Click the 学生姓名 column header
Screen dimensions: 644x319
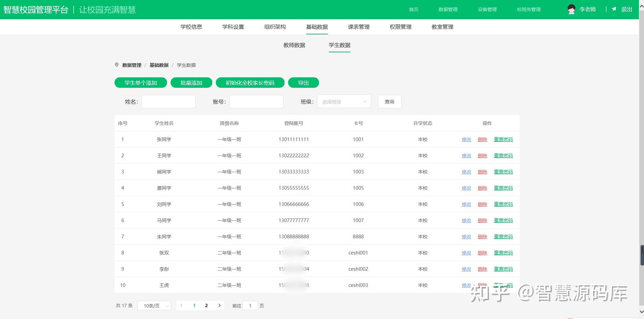[164, 123]
